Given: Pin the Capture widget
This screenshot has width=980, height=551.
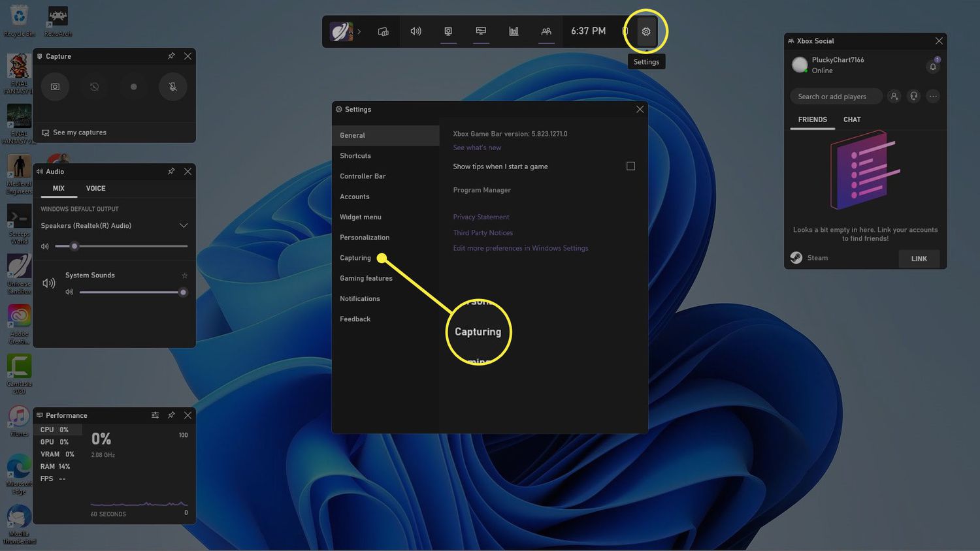Looking at the screenshot, I should tap(171, 56).
